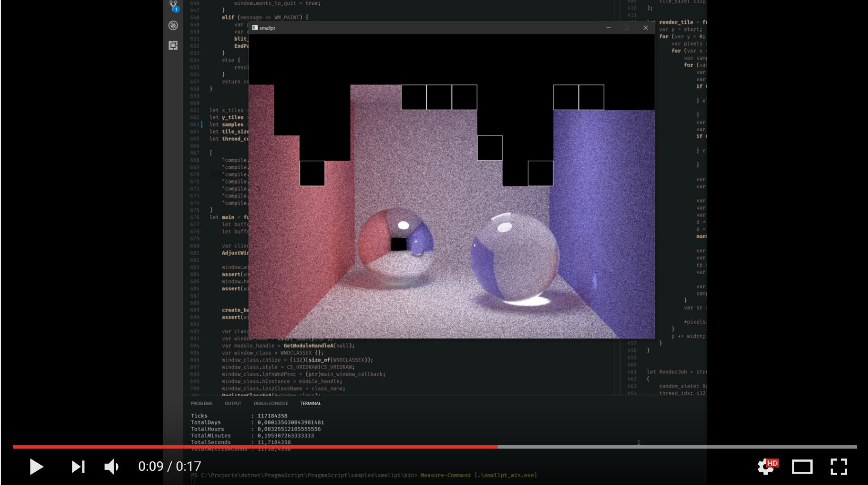Open the Source Control sidebar icon

tap(174, 6)
